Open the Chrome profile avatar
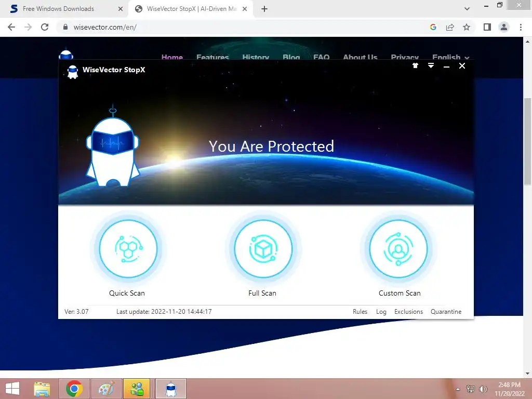Viewport: 532px width, 399px height. [x=504, y=27]
